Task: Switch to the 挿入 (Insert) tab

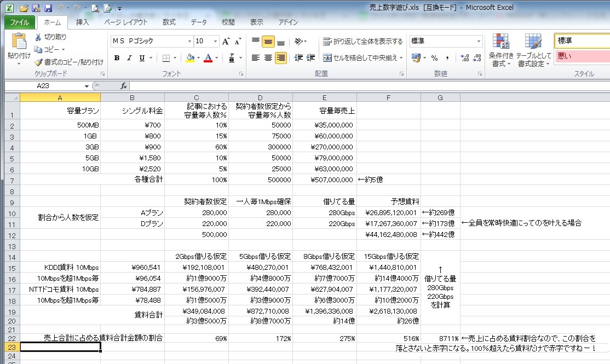Action: point(82,22)
